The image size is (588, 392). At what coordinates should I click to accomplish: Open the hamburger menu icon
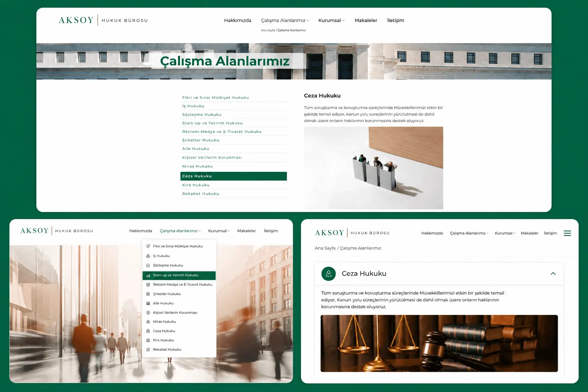tap(567, 233)
